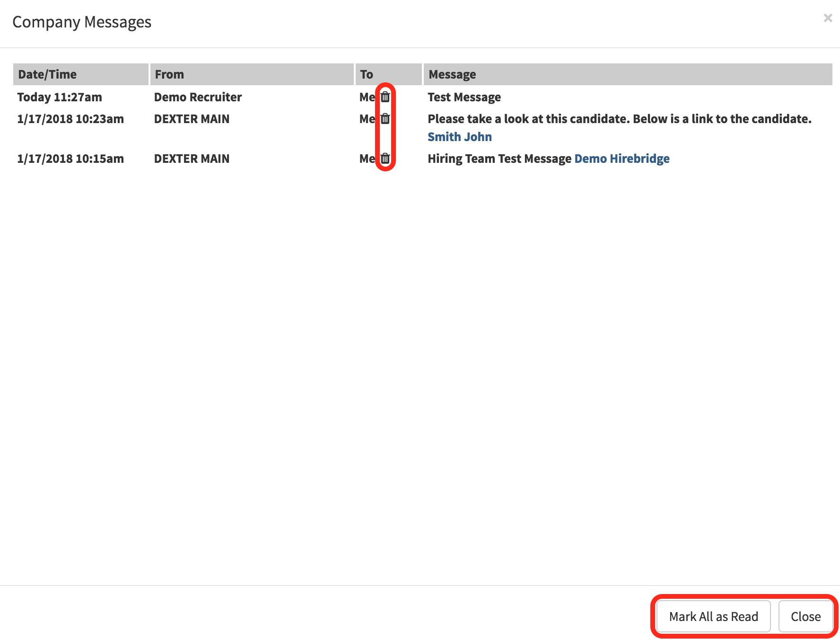Click trash icon for Hiring Team message
This screenshot has height=639, width=840.
[x=385, y=159]
